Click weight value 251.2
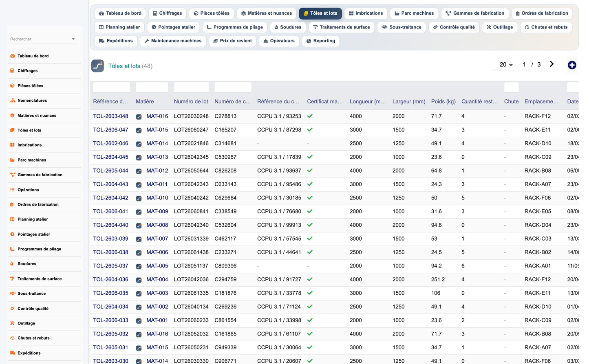Image resolution: width=589 pixels, height=364 pixels. pos(438,279)
